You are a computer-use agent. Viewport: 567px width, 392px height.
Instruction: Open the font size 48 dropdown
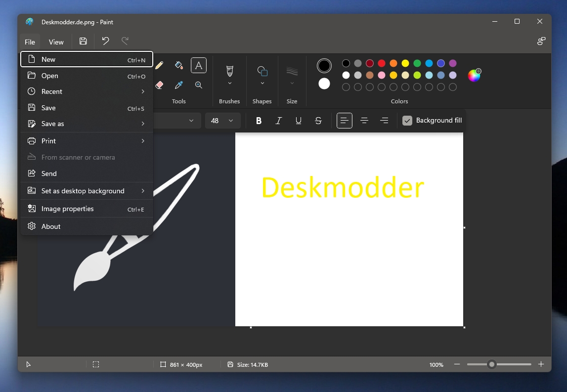(223, 121)
